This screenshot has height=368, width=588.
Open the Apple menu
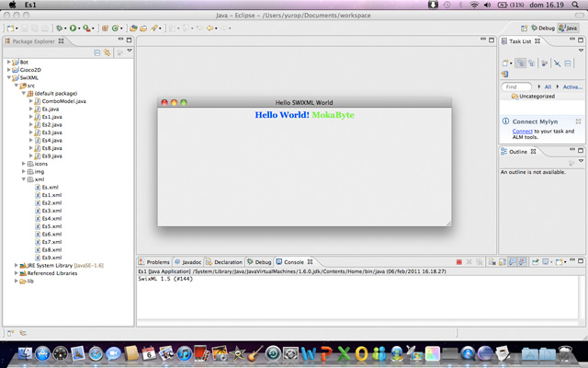pyautogui.click(x=12, y=5)
